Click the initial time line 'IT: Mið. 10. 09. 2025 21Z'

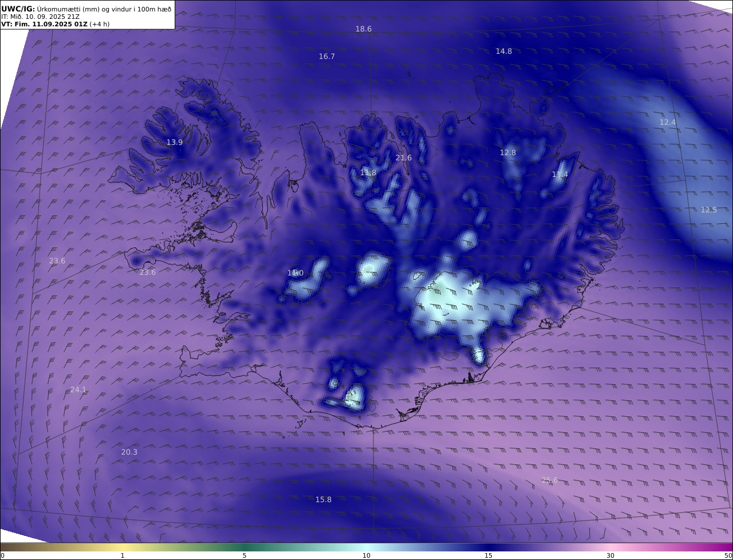(41, 17)
